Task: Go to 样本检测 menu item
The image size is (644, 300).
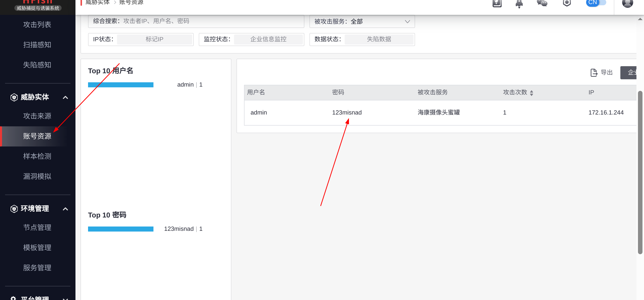Action: tap(37, 156)
